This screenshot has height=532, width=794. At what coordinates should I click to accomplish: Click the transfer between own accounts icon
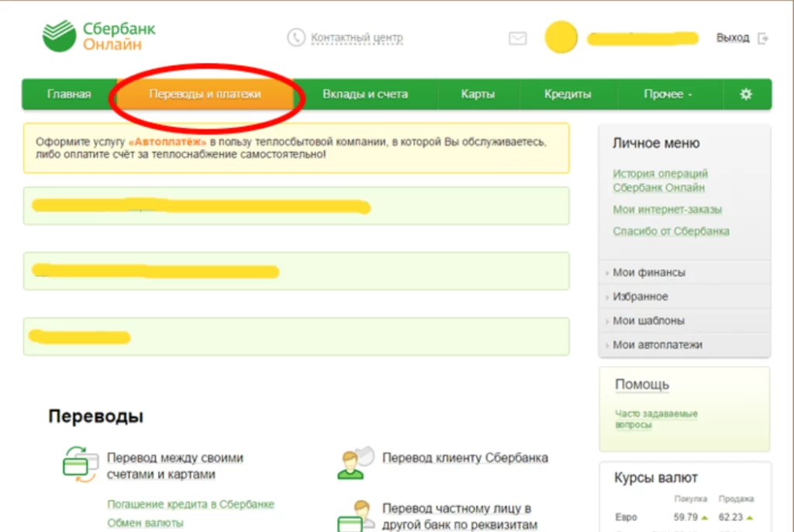click(81, 465)
